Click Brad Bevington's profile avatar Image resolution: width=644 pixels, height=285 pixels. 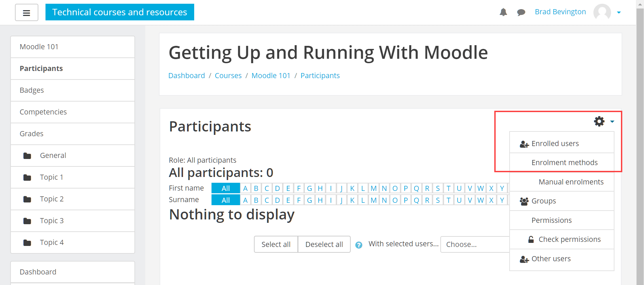(x=602, y=12)
